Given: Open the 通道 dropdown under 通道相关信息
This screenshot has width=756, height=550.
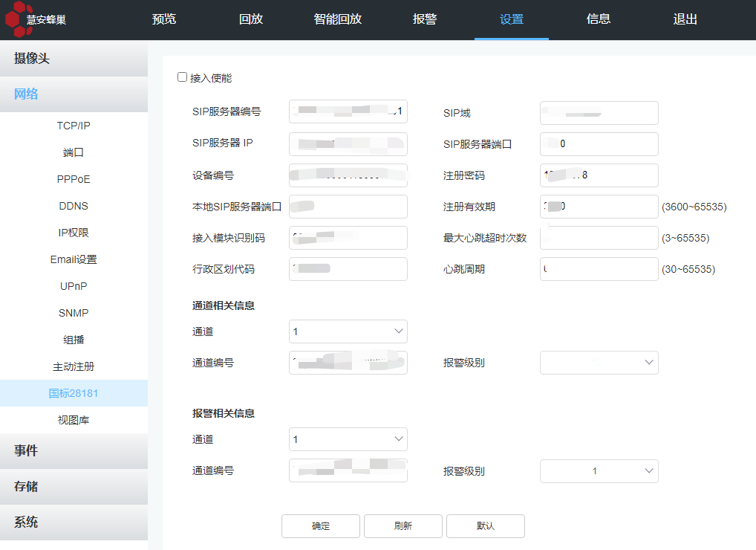Looking at the screenshot, I should coord(348,331).
